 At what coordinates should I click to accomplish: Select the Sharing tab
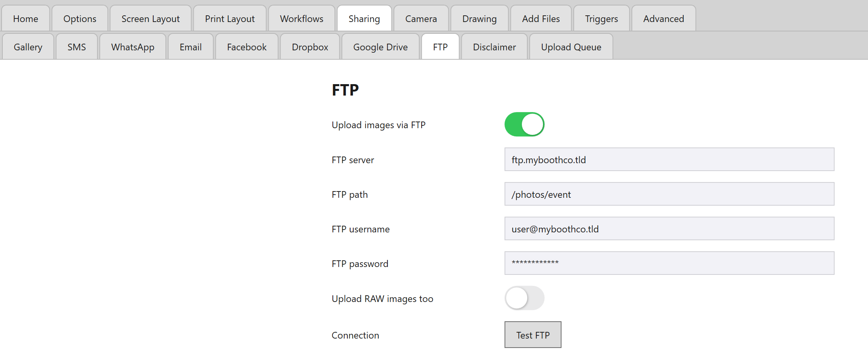pos(364,18)
